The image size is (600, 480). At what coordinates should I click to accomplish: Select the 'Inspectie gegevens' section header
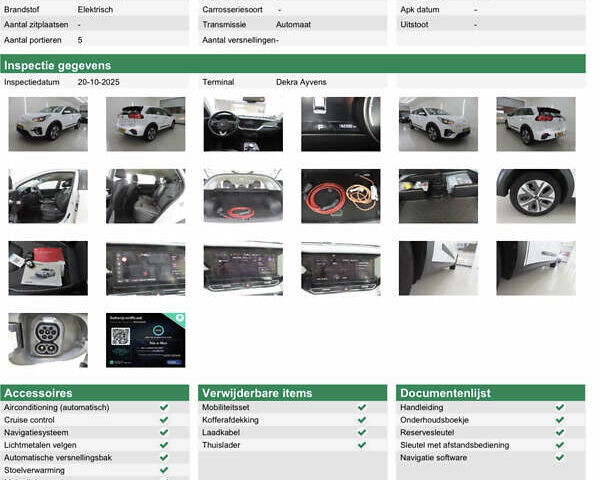tap(293, 64)
